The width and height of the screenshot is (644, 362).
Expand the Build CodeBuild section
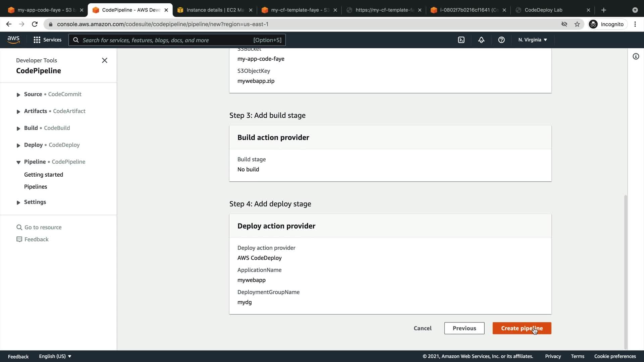click(18, 128)
